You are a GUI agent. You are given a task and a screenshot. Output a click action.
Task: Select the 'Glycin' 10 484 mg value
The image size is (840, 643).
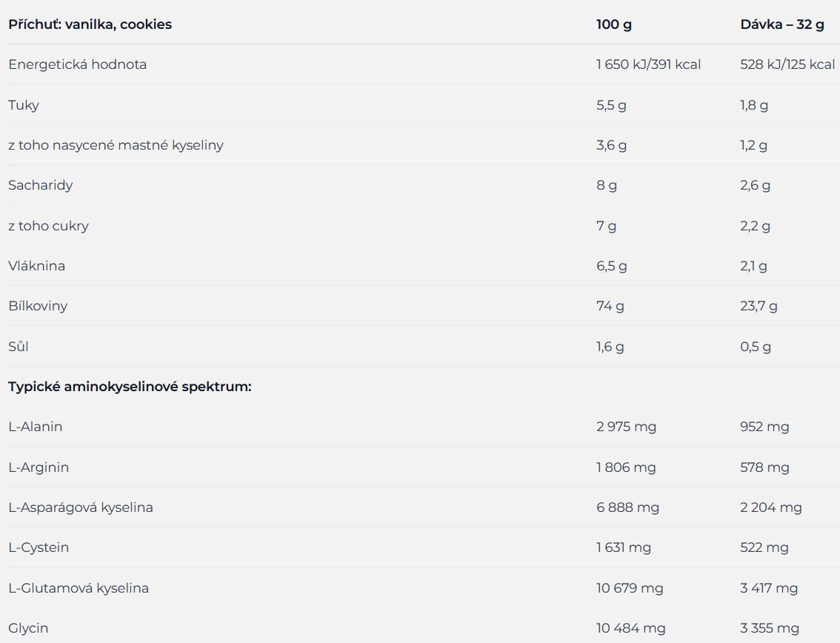(x=631, y=628)
